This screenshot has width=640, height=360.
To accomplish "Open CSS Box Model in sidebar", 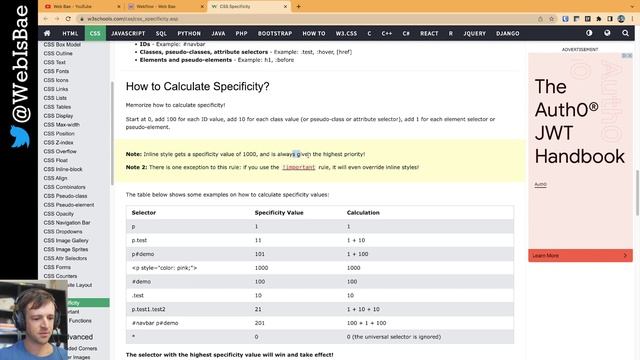I will 62,44.
